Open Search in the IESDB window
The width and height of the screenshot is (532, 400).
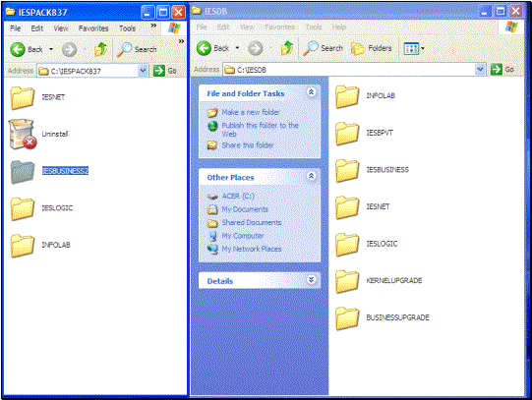click(323, 48)
